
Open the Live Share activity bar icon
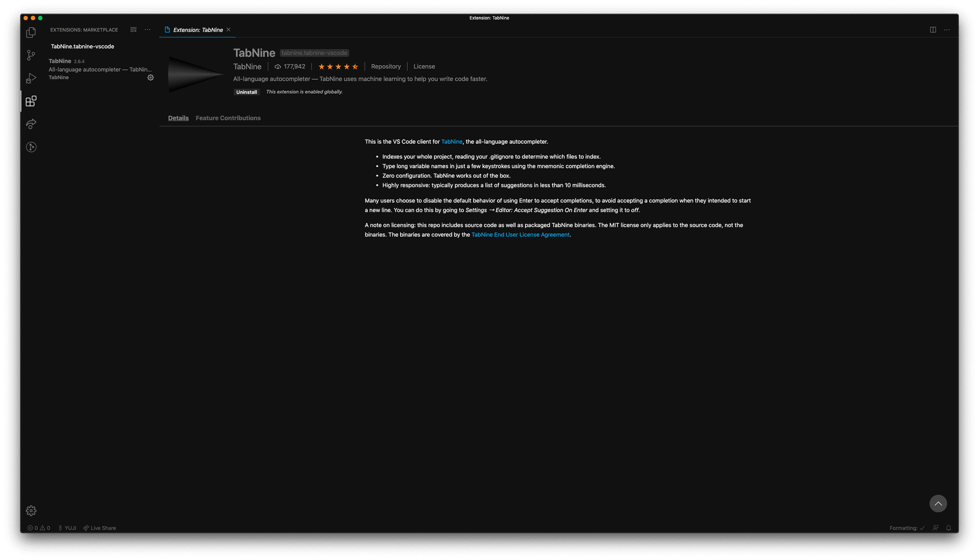31,124
